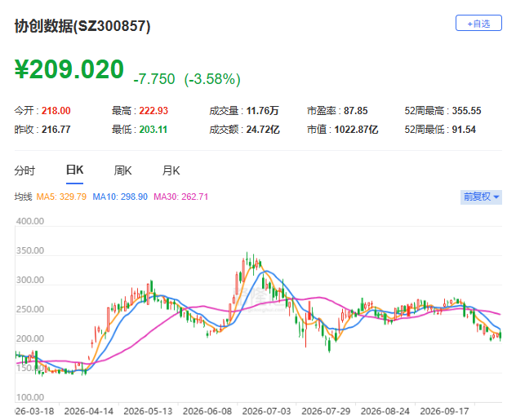Click y-axis label 200.00
516x420 pixels.
click(30, 338)
